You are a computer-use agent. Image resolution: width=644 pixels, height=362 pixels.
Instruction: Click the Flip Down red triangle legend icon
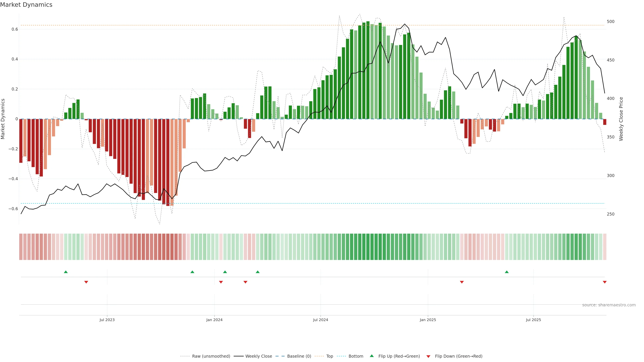point(428,356)
